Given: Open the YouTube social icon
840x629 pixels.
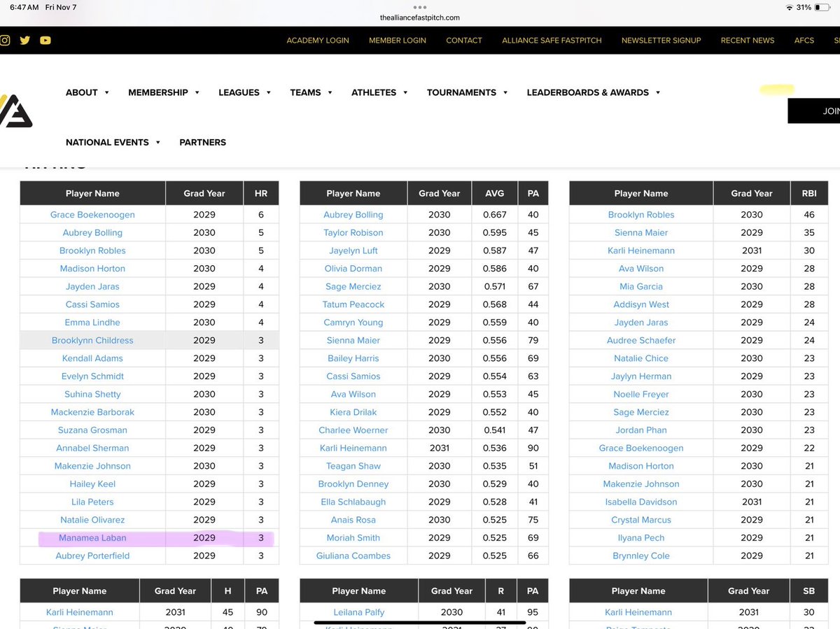Looking at the screenshot, I should 45,40.
